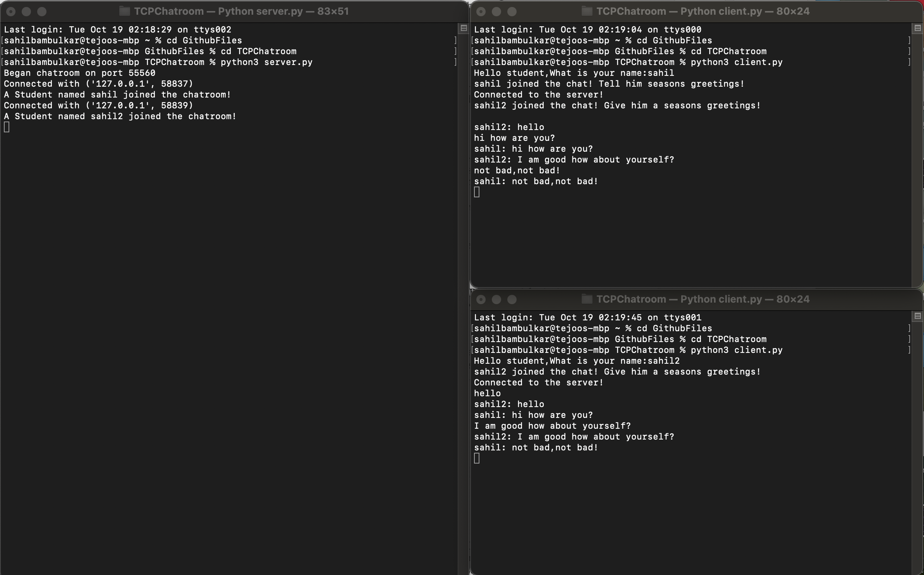Click the line 'Hello student,What is your name:sahil2'

(577, 361)
